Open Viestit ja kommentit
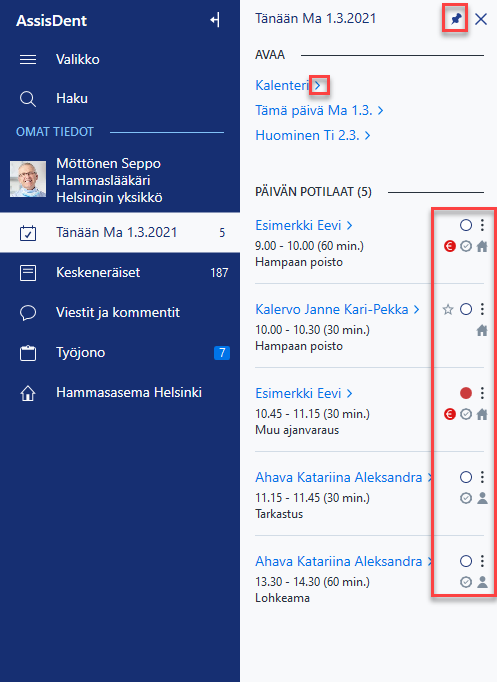Image resolution: width=497 pixels, height=682 pixels. (x=120, y=312)
